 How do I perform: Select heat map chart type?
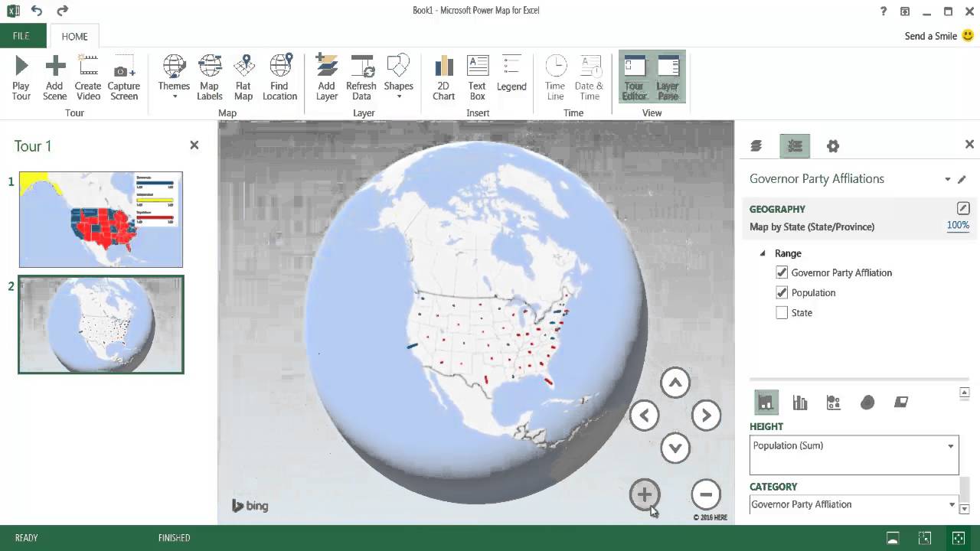(867, 403)
